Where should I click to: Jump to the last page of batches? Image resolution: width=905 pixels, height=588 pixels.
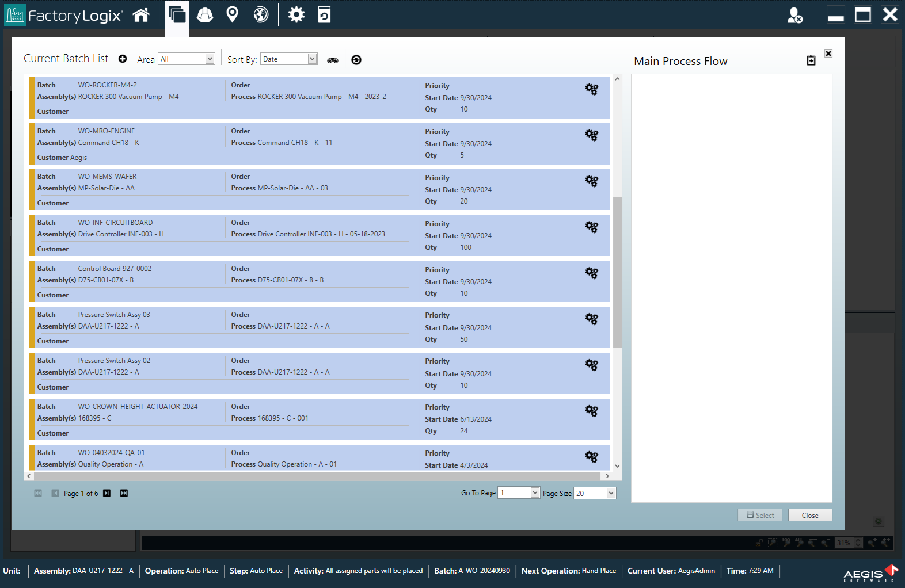124,493
